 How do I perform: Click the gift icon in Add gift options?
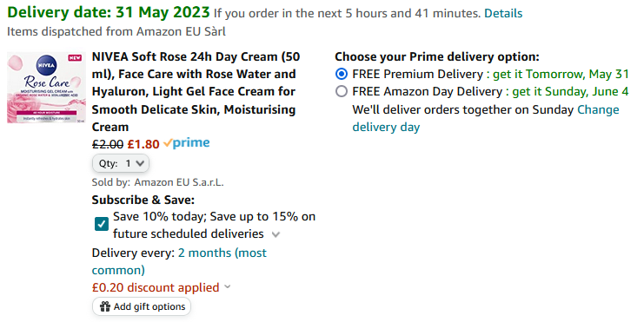(105, 306)
